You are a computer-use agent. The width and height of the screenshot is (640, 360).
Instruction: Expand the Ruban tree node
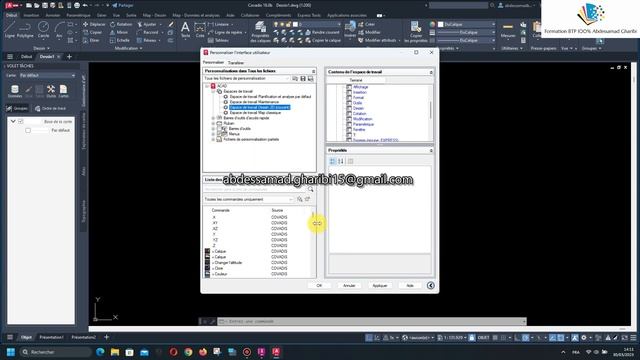[x=213, y=123]
